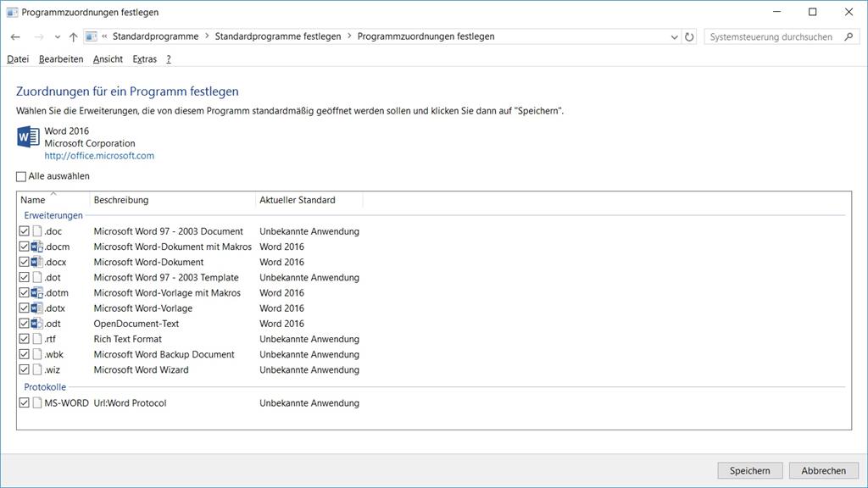
Task: Click the Word 2016 application icon
Action: coord(28,136)
